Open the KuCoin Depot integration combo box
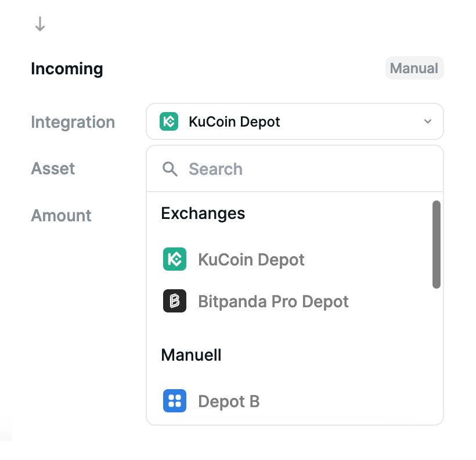Viewport: 476px width, 460px height. click(x=295, y=121)
